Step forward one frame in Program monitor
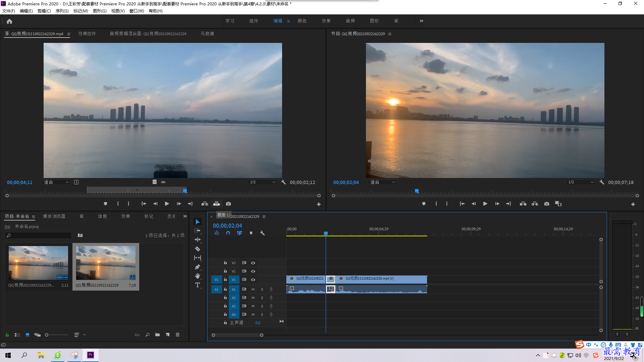The image size is (644, 362). click(x=497, y=204)
